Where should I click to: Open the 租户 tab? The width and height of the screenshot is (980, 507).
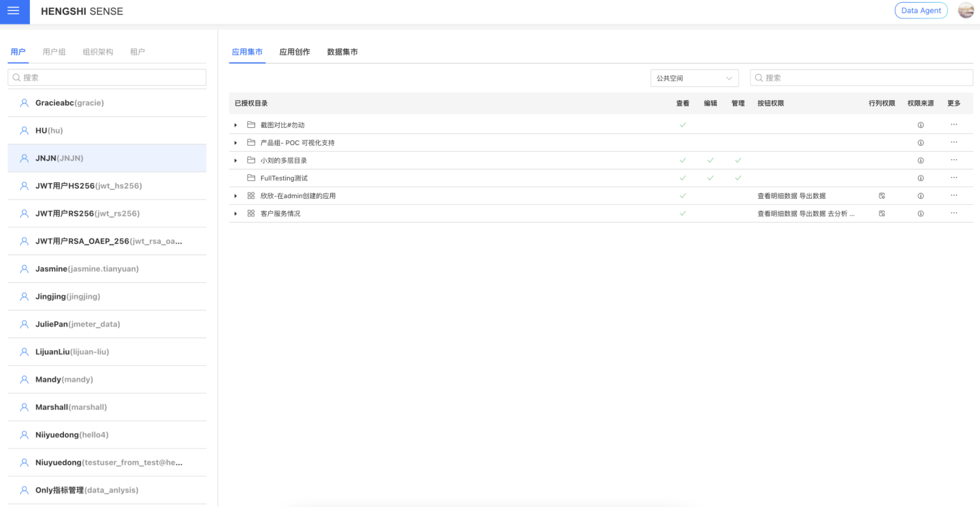tap(137, 52)
